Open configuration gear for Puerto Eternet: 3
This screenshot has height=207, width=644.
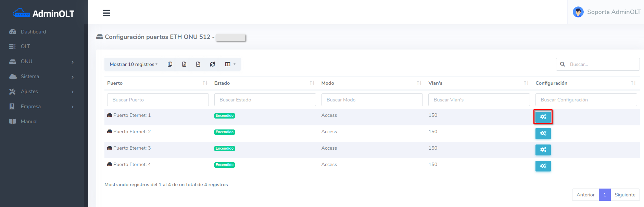click(x=543, y=150)
